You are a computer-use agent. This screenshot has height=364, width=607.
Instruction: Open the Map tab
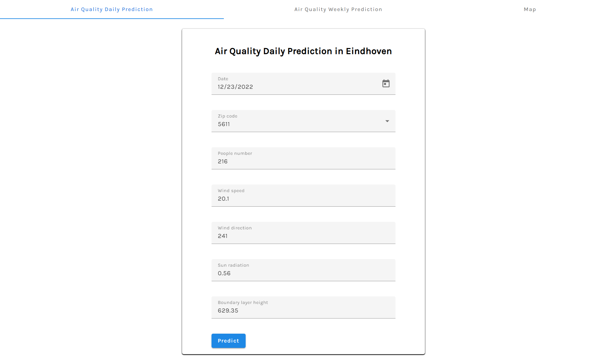[x=530, y=9]
